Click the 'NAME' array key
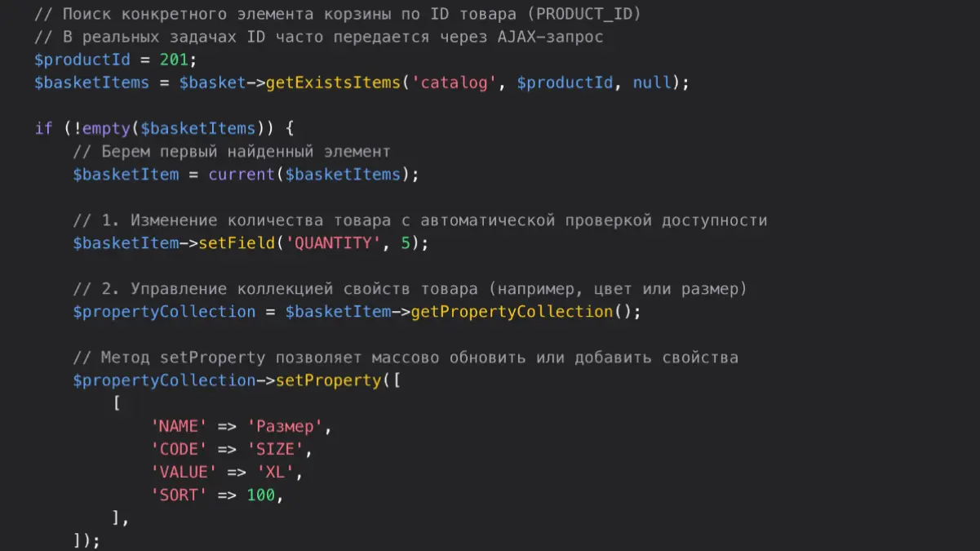Viewport: 980px width, 551px height. pyautogui.click(x=179, y=426)
